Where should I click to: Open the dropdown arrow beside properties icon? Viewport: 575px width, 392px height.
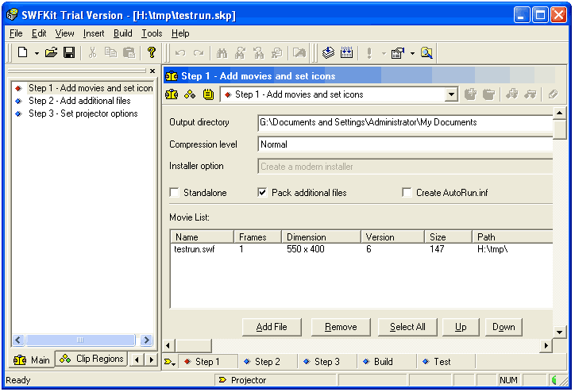tap(412, 53)
